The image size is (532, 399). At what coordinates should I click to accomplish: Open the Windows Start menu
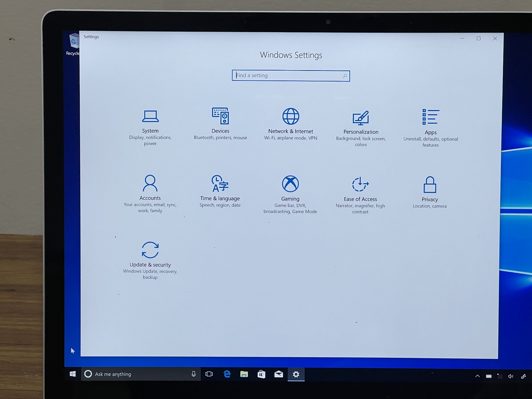click(x=73, y=374)
